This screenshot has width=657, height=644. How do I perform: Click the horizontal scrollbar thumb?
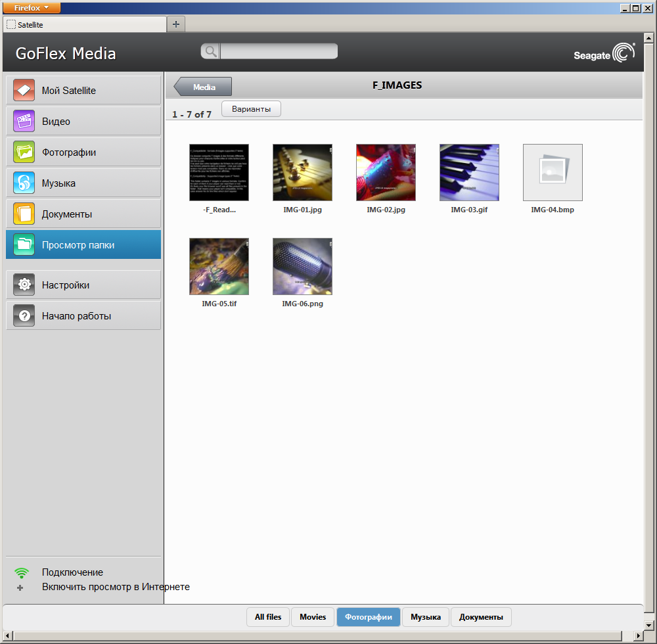(x=317, y=636)
